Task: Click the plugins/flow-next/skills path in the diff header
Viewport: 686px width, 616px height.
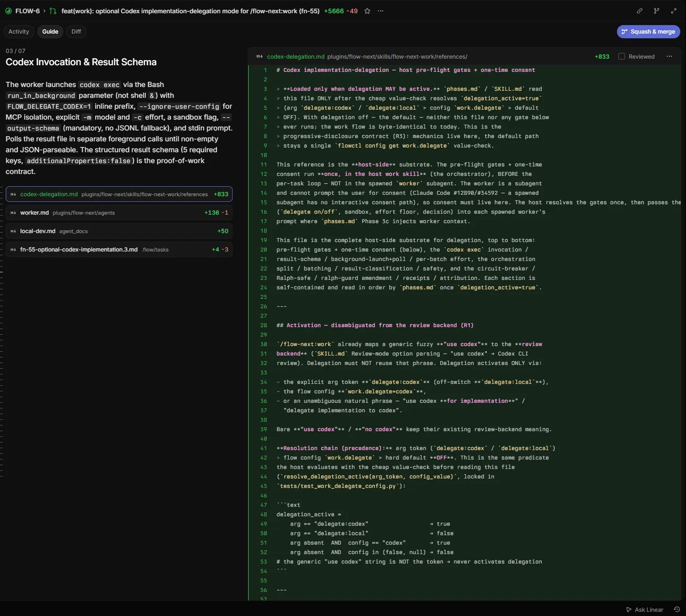Action: [x=397, y=56]
